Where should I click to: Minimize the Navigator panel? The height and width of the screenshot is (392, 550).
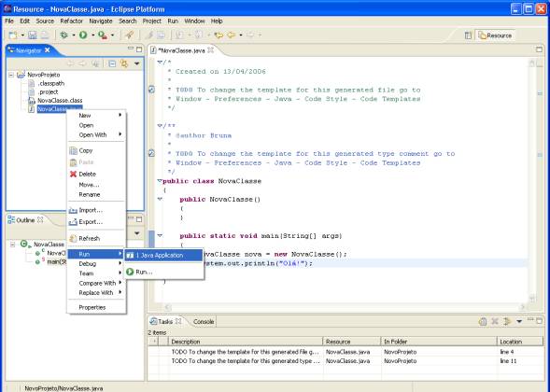coord(131,49)
